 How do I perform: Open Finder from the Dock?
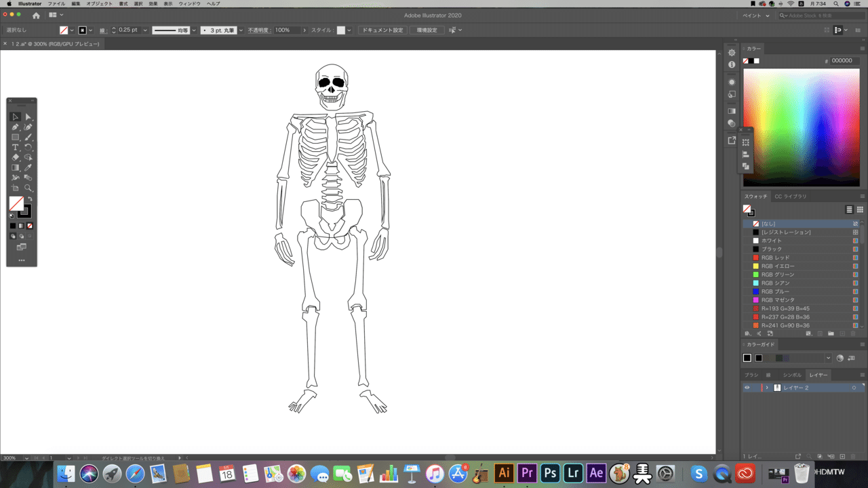[x=66, y=472]
